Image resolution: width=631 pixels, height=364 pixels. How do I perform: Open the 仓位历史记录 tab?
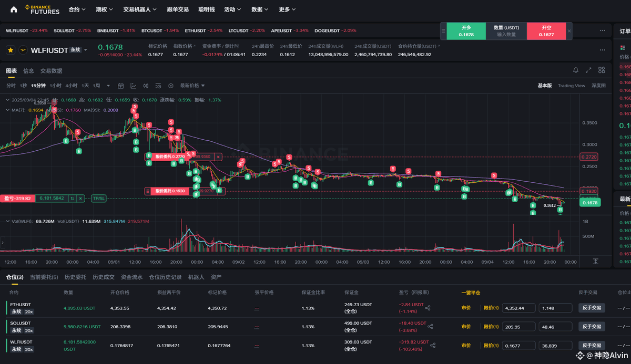tap(165, 277)
